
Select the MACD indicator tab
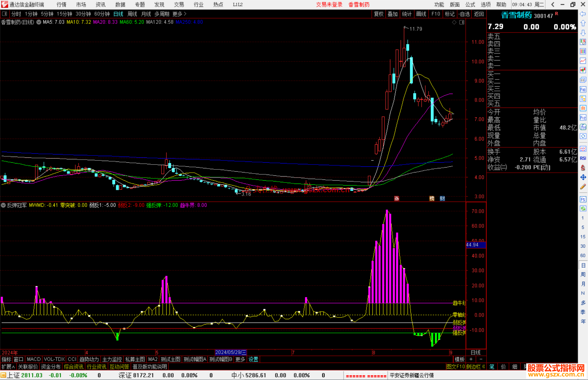click(x=33, y=359)
